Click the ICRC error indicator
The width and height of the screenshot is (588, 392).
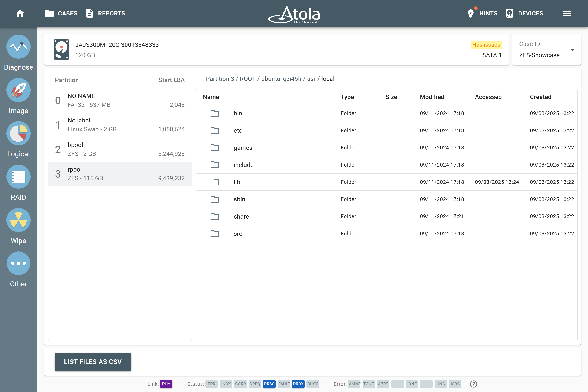coord(455,384)
